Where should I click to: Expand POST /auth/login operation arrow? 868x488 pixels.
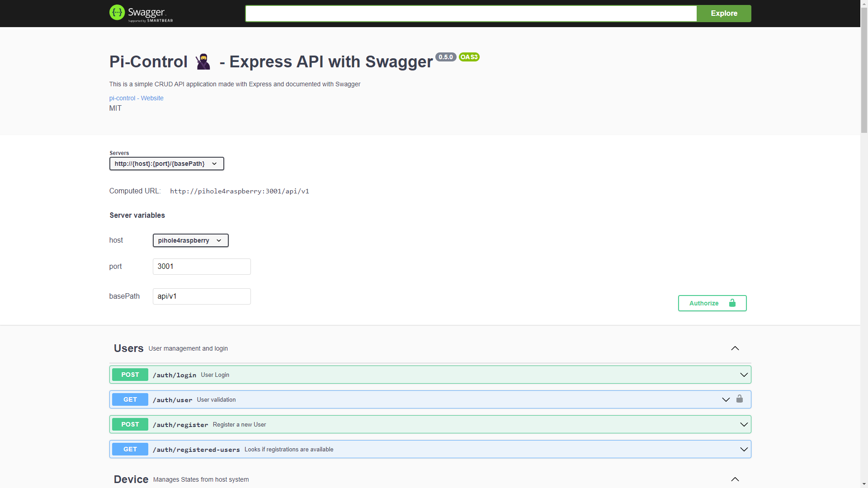click(744, 375)
